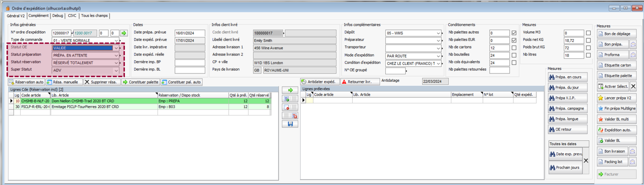This screenshot has width=644, height=185.
Task: Click the X beside the date filter buttons
Action: click(586, 161)
